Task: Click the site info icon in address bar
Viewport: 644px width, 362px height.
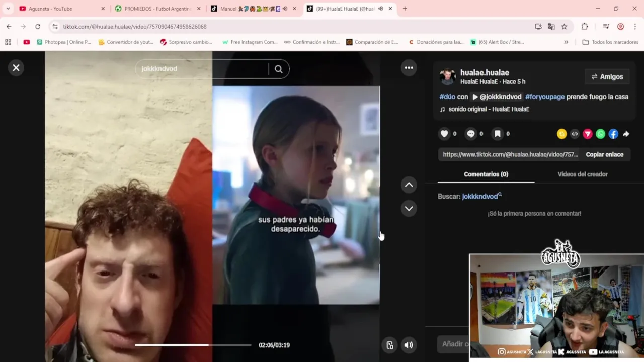Action: click(x=55, y=27)
